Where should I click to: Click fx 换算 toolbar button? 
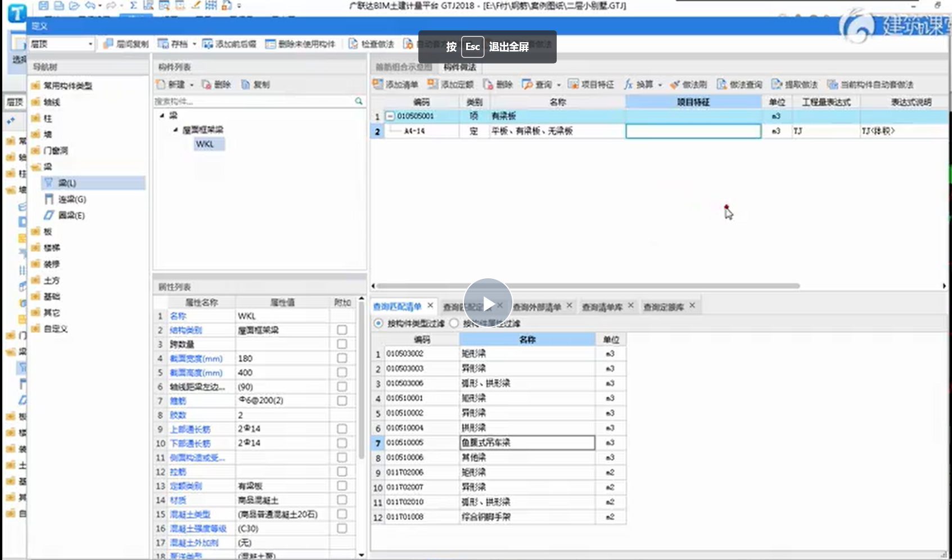pyautogui.click(x=638, y=84)
